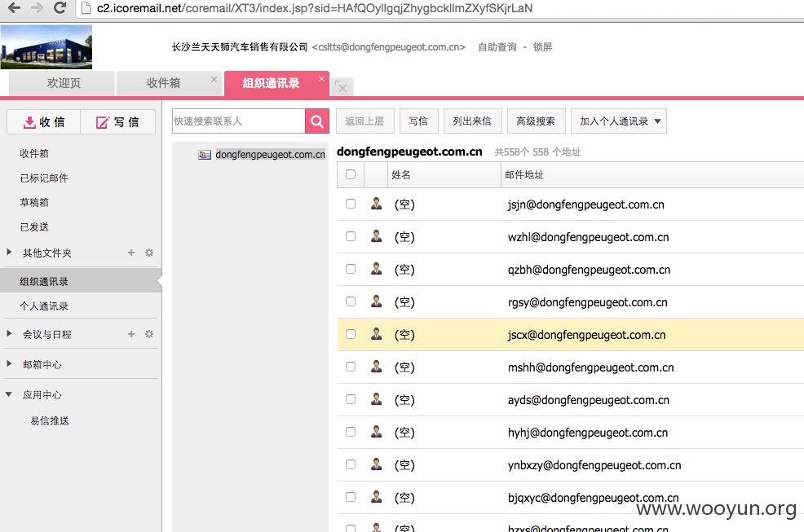The image size is (804, 532).
Task: Click the contact icon for jscx@dongfengpeugeot.com.cn
Action: point(377,334)
